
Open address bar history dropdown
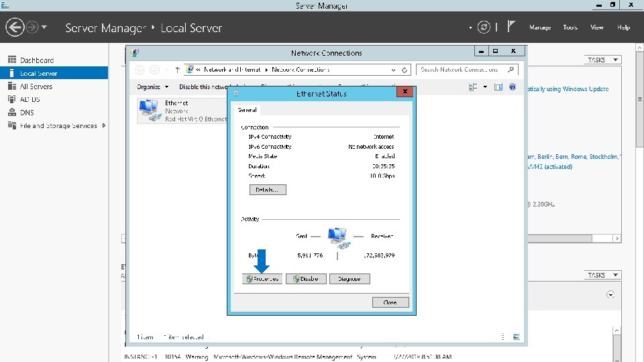coord(394,70)
